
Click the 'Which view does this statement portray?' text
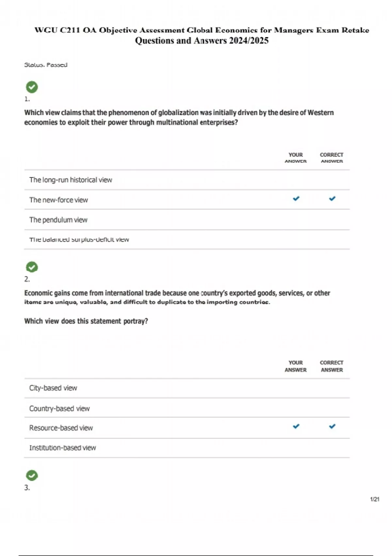[86, 321]
